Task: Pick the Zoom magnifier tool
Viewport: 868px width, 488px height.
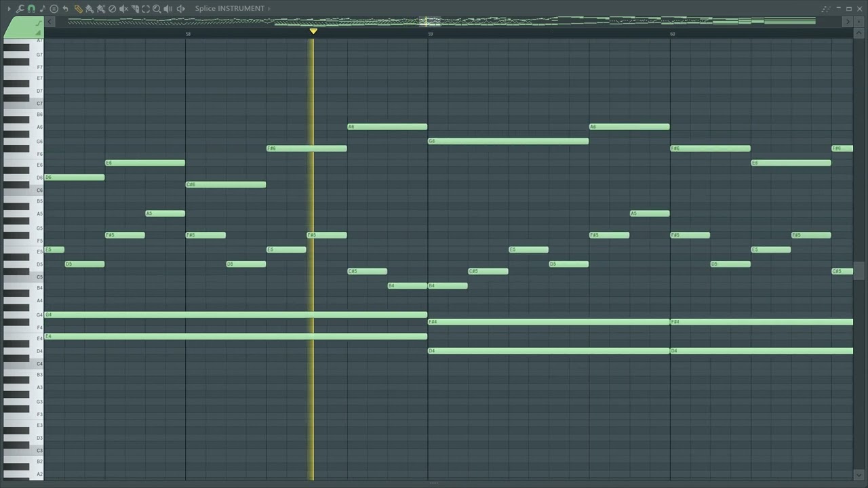Action: click(x=157, y=8)
